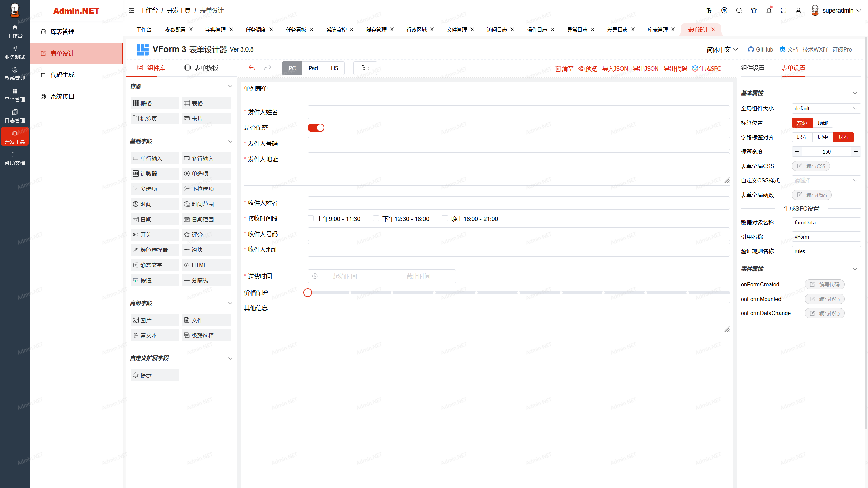
Task: Click the redo arrow icon
Action: point(268,68)
